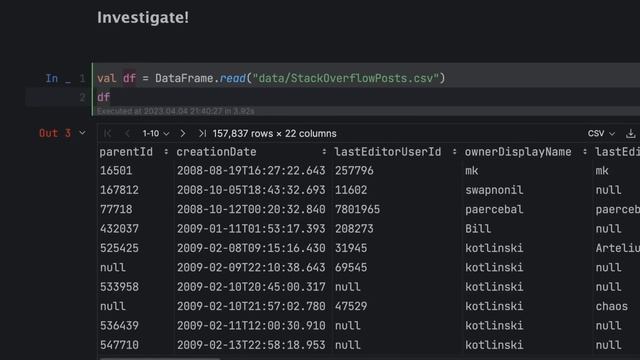640x360 pixels.
Task: Sort by the creationDate column header
Action: [x=216, y=152]
